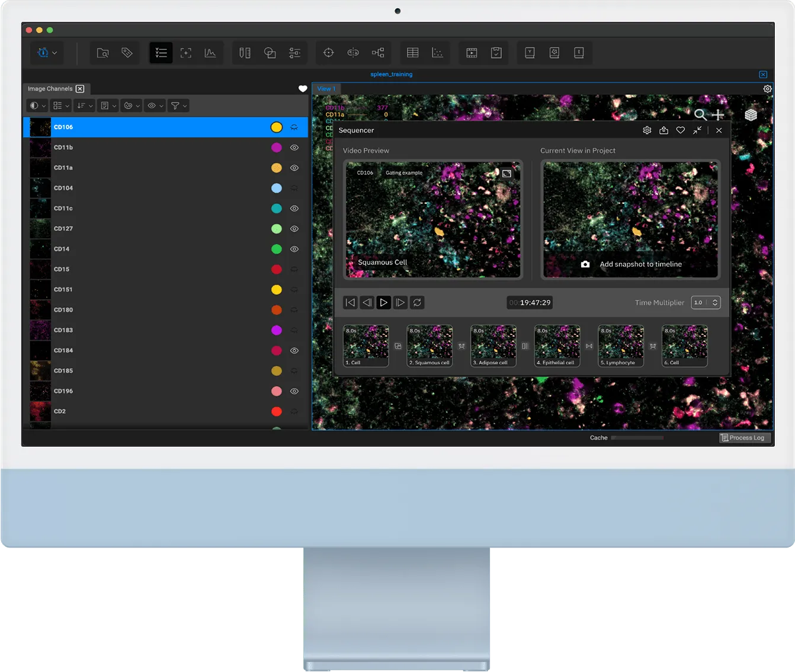Open the note document dropdown in channels panel
Viewport: 795px width, 672px height.
[108, 105]
